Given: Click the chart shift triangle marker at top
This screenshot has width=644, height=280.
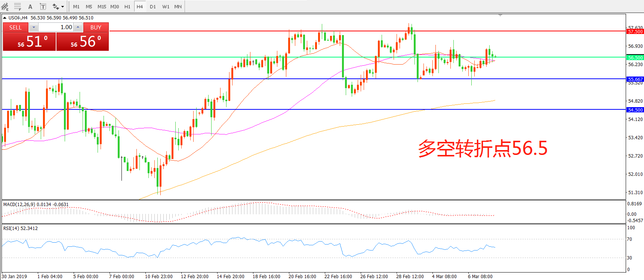Looking at the screenshot, I should [x=500, y=15].
